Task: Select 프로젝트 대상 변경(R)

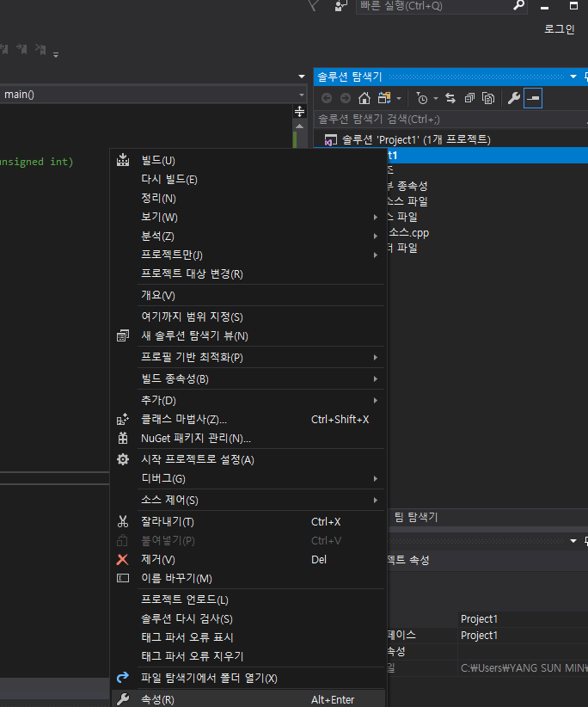Action: 192,274
